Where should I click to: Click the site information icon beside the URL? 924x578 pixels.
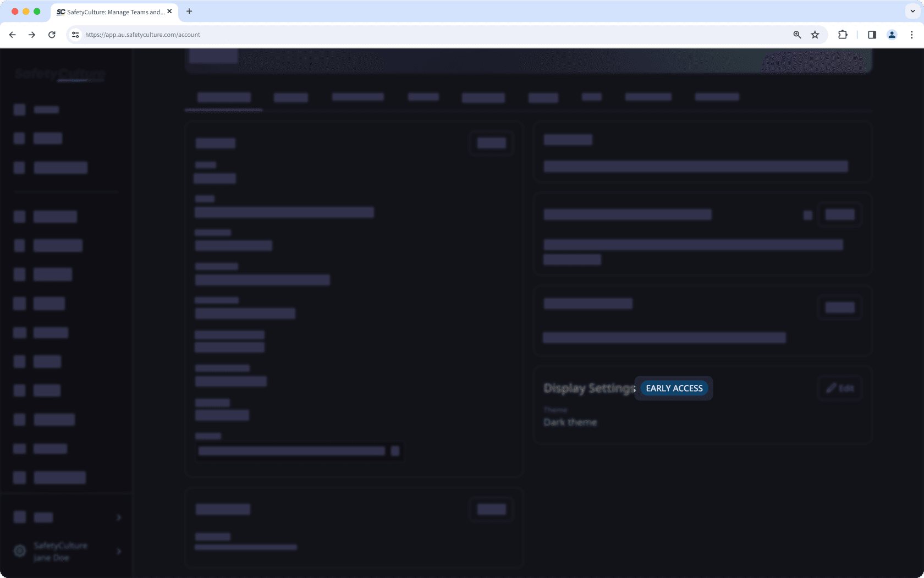click(x=75, y=35)
